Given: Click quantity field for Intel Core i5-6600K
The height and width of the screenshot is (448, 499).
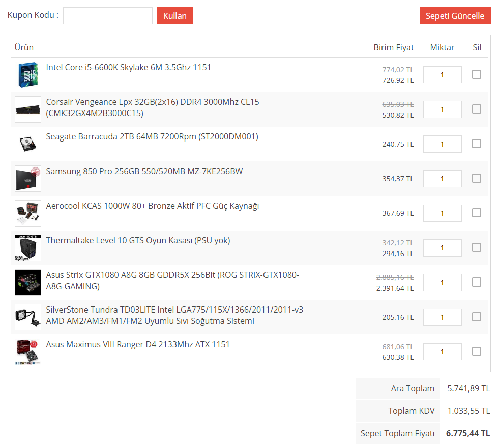Looking at the screenshot, I should tap(443, 75).
